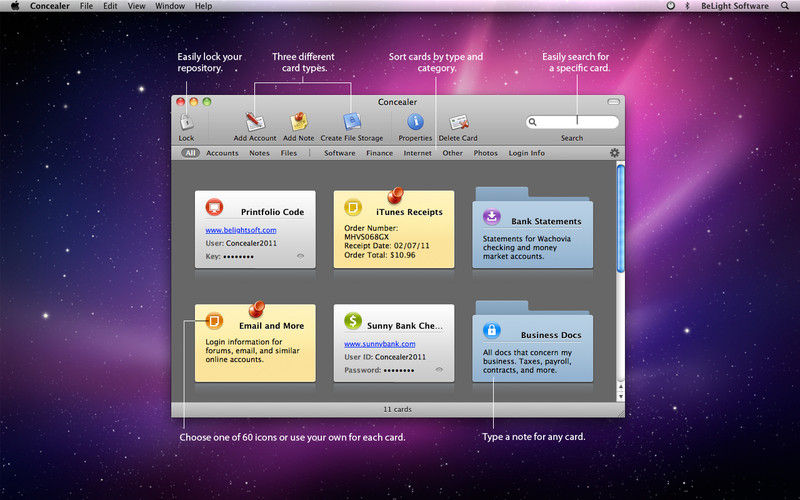Open the View menu
This screenshot has width=800, height=500.
point(136,6)
